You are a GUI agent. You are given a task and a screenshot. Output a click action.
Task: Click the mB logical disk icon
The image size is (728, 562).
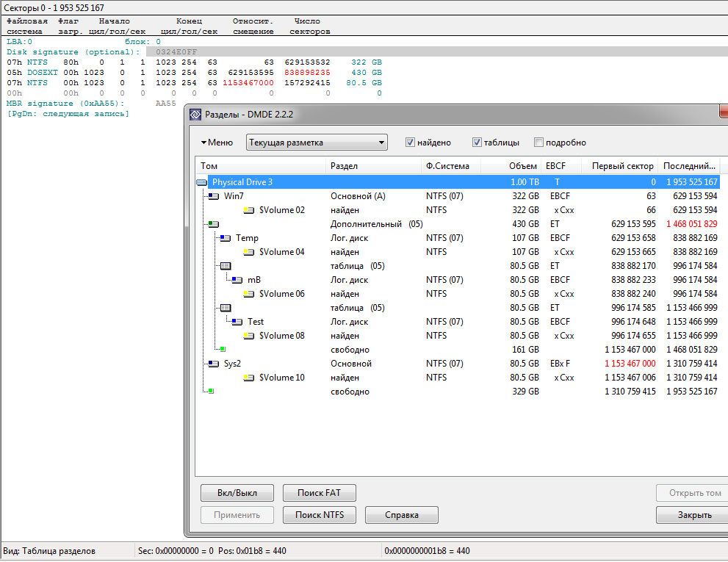click(237, 280)
